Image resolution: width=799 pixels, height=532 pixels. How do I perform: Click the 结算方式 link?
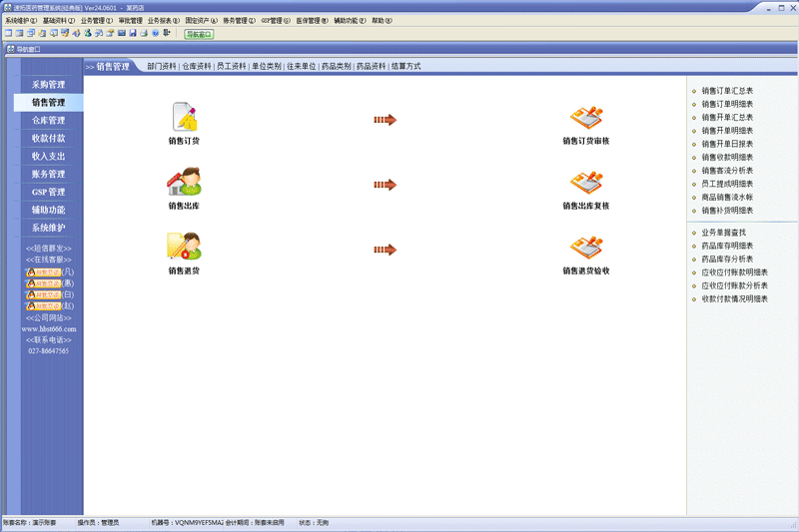tap(406, 66)
